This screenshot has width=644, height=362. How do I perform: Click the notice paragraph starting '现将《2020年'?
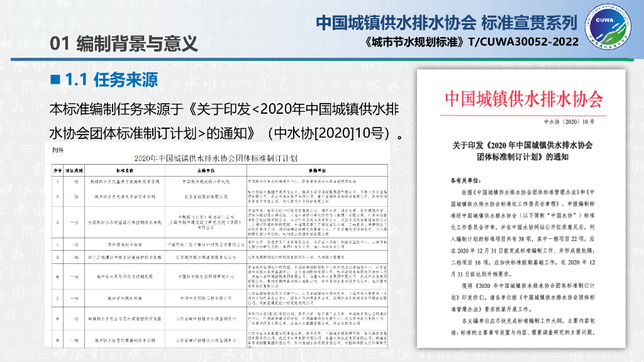coord(523,297)
